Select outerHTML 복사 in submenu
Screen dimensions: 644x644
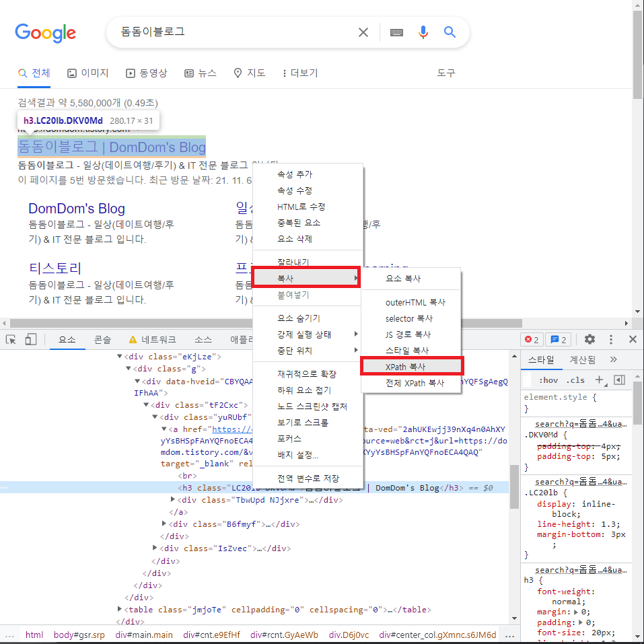click(x=411, y=302)
